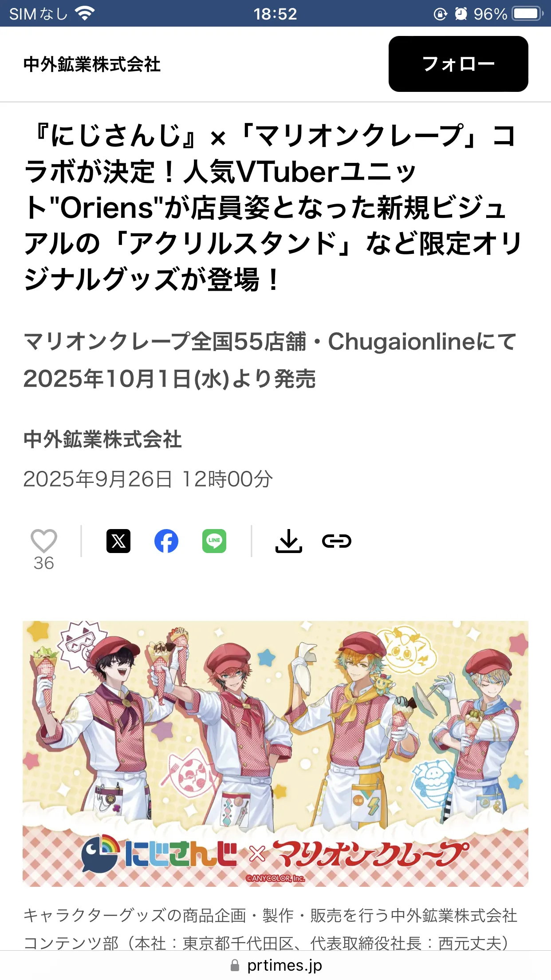Like the article with the heart icon
This screenshot has height=980, width=551.
(43, 541)
